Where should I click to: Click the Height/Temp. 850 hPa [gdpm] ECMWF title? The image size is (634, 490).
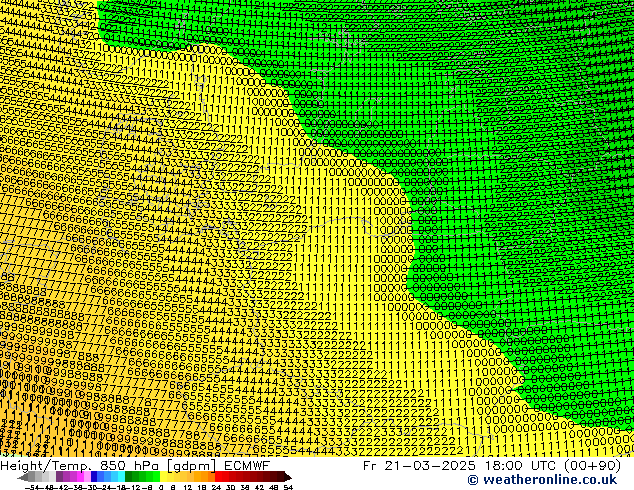pos(135,465)
